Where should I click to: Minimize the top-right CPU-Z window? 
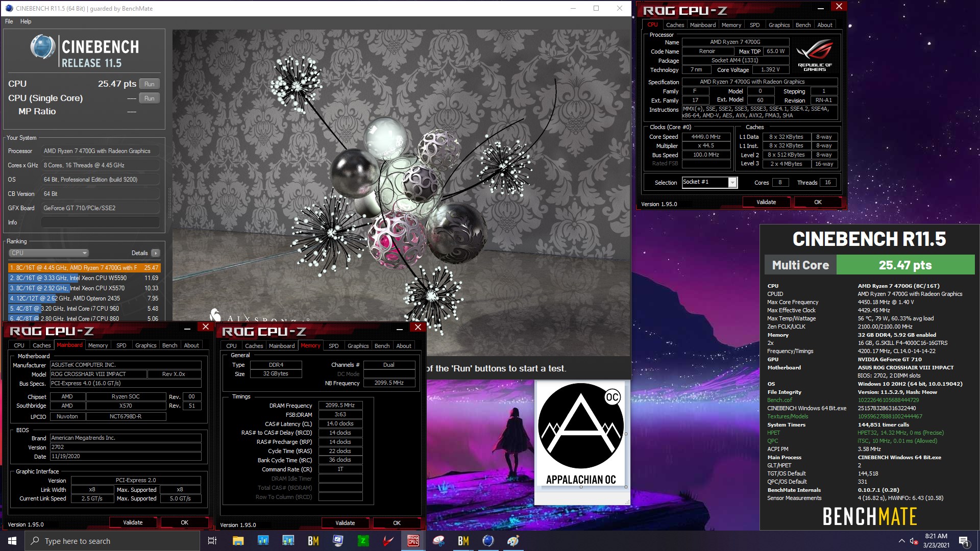point(820,8)
